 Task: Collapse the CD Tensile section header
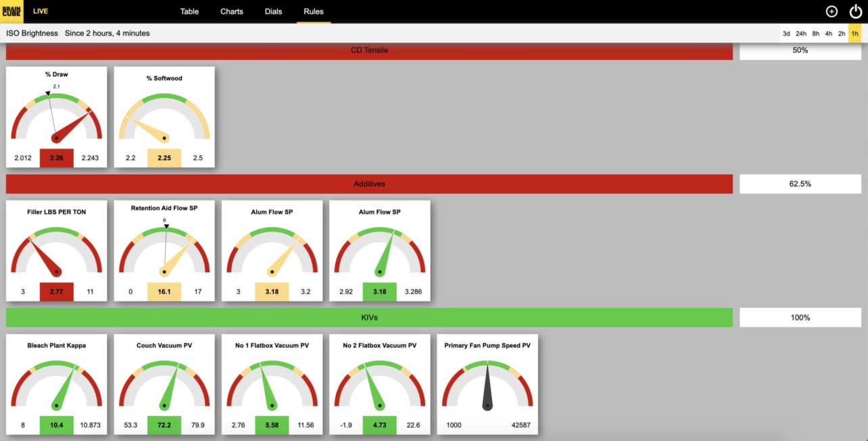pos(369,51)
